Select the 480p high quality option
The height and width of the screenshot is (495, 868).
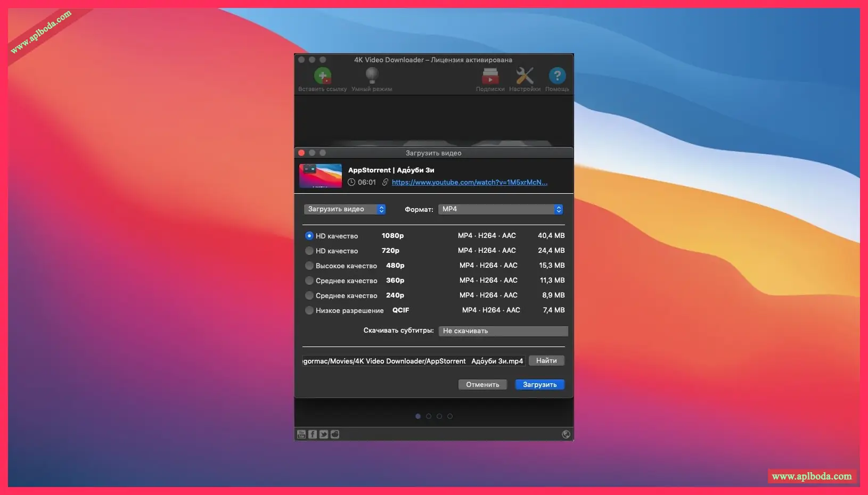click(309, 266)
